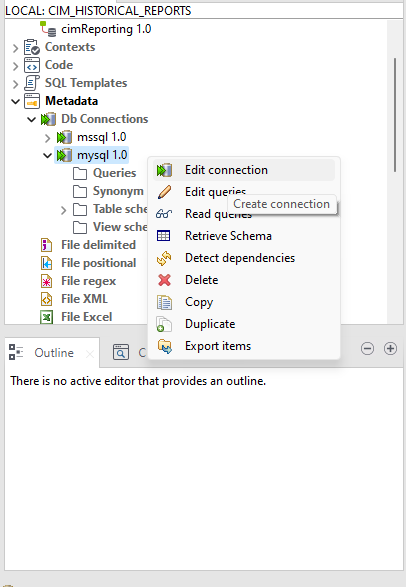Click the Duplicate item icon
The height and width of the screenshot is (587, 406).
point(164,324)
